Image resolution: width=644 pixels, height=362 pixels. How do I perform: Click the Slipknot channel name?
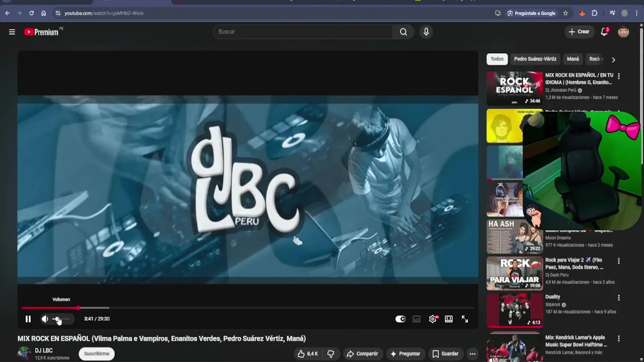(552, 305)
